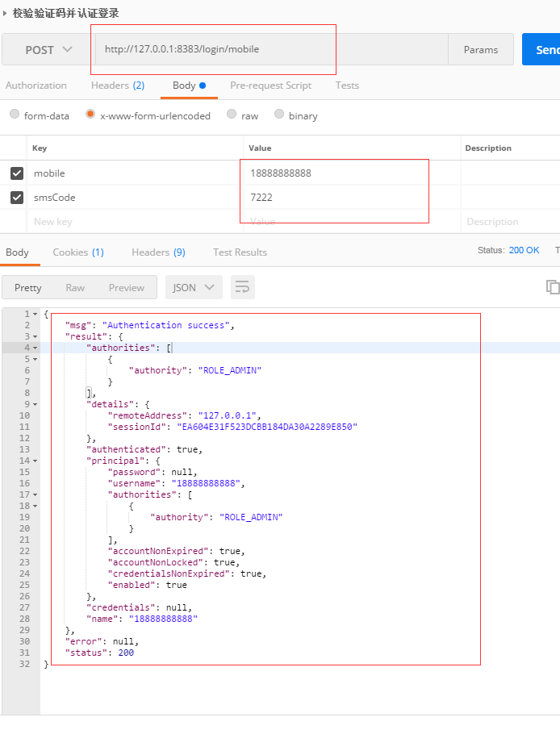Click the Value column header
Screen dimensions: 560x734
pyautogui.click(x=260, y=148)
